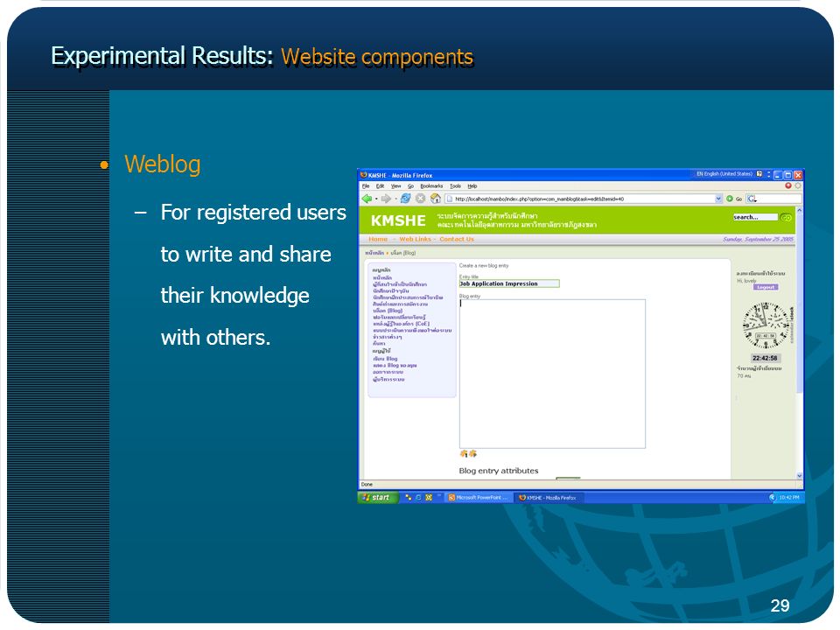Click the Firefox Forward arrow button
840x630 pixels.
pos(386,199)
